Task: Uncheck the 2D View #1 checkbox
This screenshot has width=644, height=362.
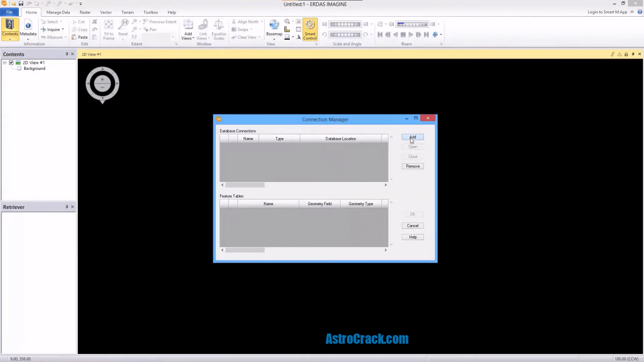Action: (x=11, y=62)
